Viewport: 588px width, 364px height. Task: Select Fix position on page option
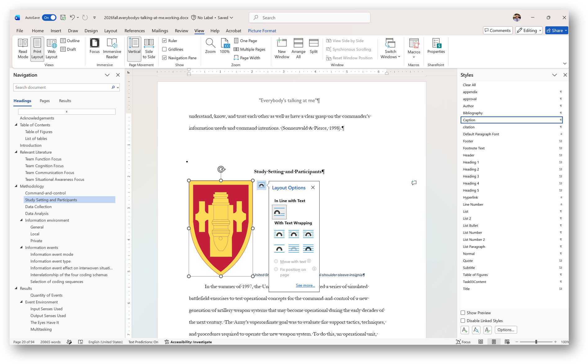click(276, 269)
